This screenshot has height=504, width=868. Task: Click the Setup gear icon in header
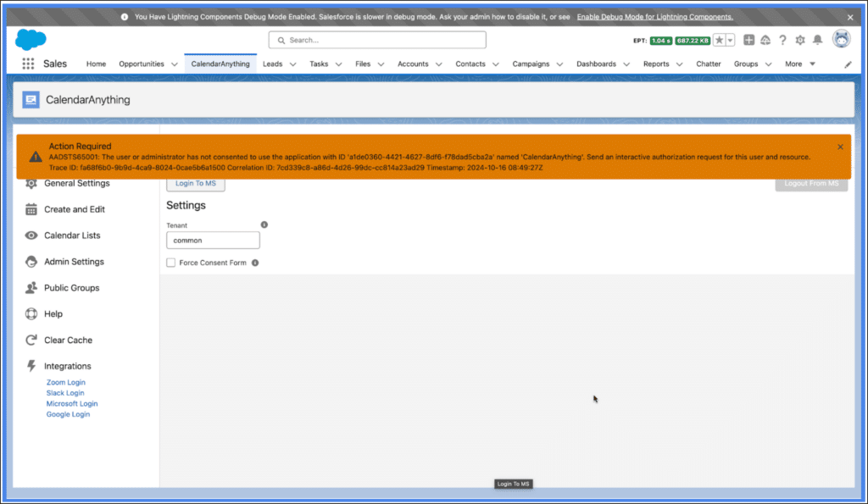coord(799,40)
